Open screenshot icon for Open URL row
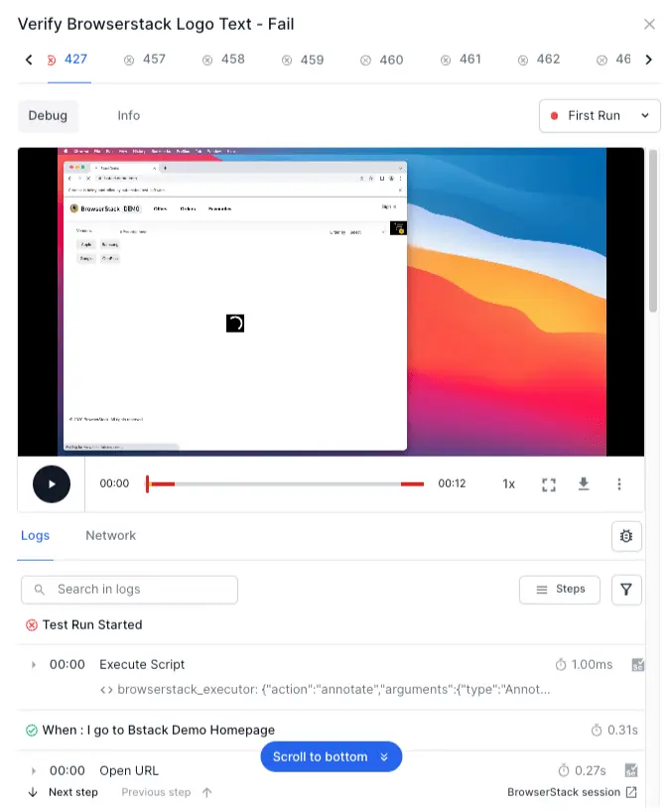The height and width of the screenshot is (812, 669). click(x=630, y=771)
